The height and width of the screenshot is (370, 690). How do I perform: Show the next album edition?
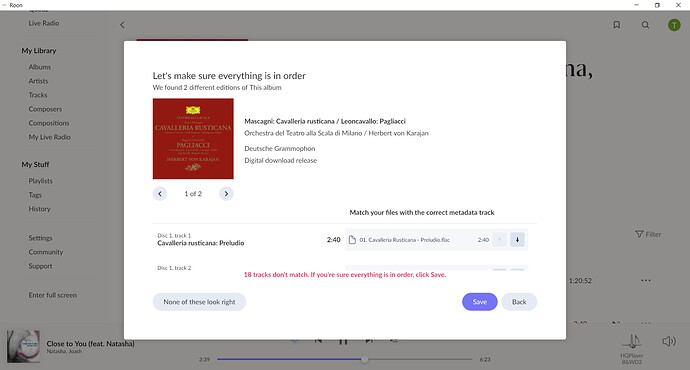click(226, 194)
